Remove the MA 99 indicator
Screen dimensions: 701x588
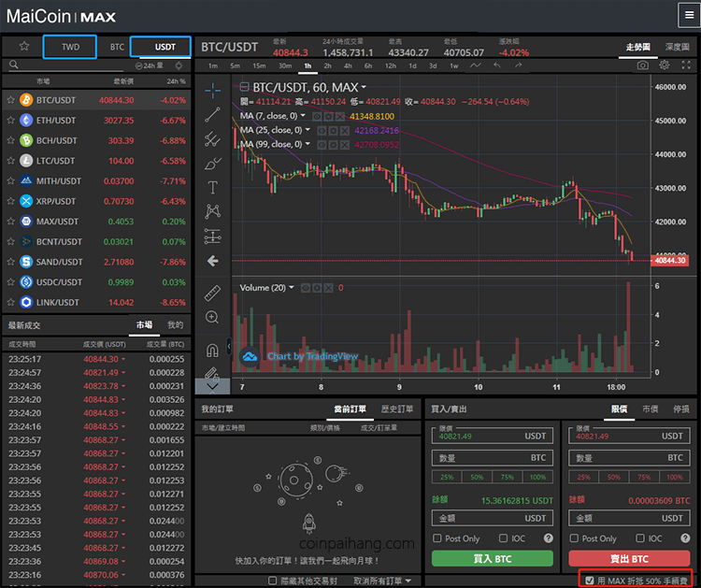[x=344, y=144]
